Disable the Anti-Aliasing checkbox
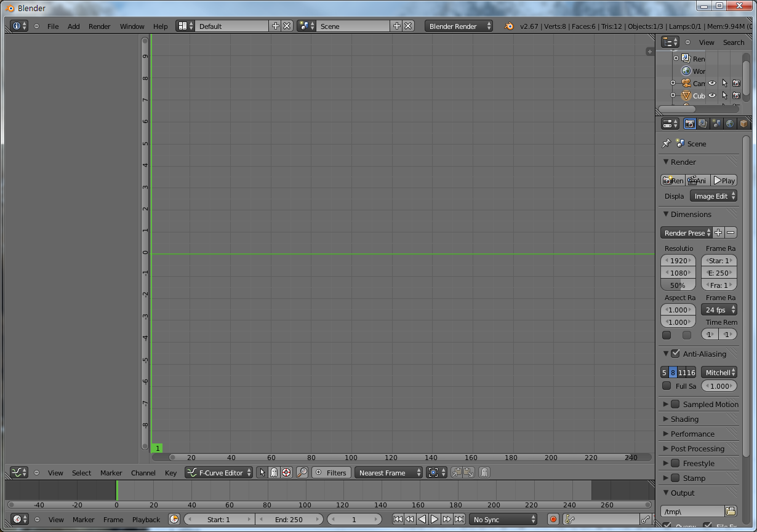This screenshot has width=757, height=532. click(x=675, y=354)
